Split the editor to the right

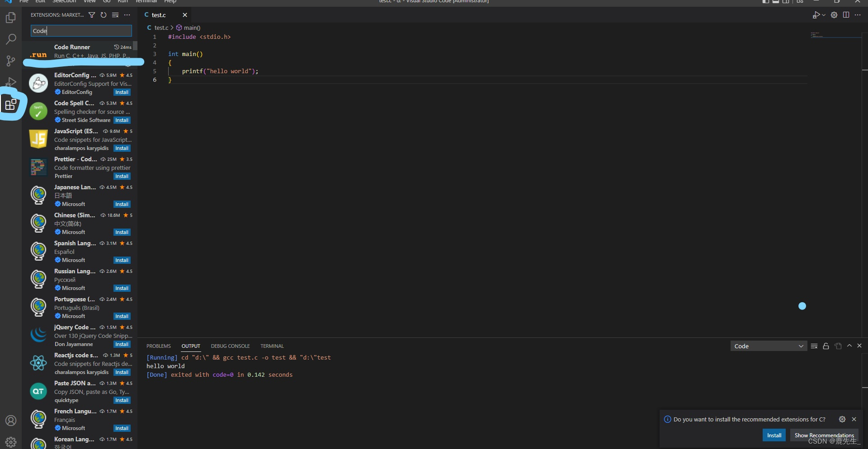pyautogui.click(x=846, y=15)
